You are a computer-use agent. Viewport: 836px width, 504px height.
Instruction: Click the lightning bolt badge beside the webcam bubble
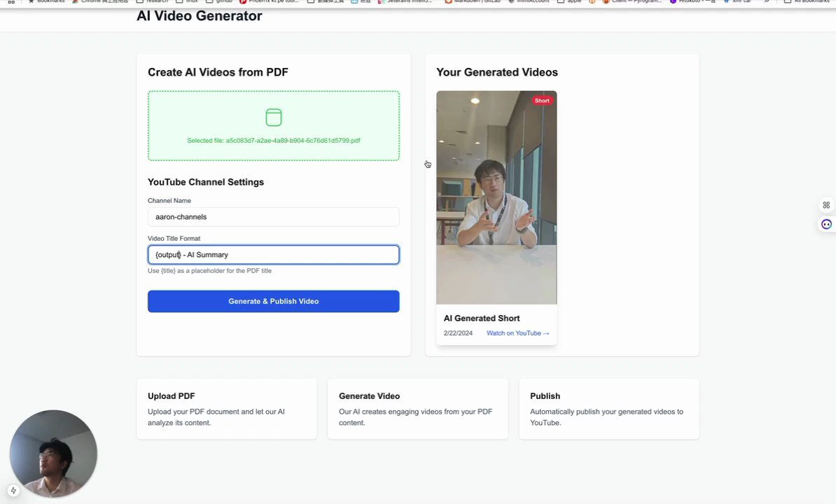point(13,491)
